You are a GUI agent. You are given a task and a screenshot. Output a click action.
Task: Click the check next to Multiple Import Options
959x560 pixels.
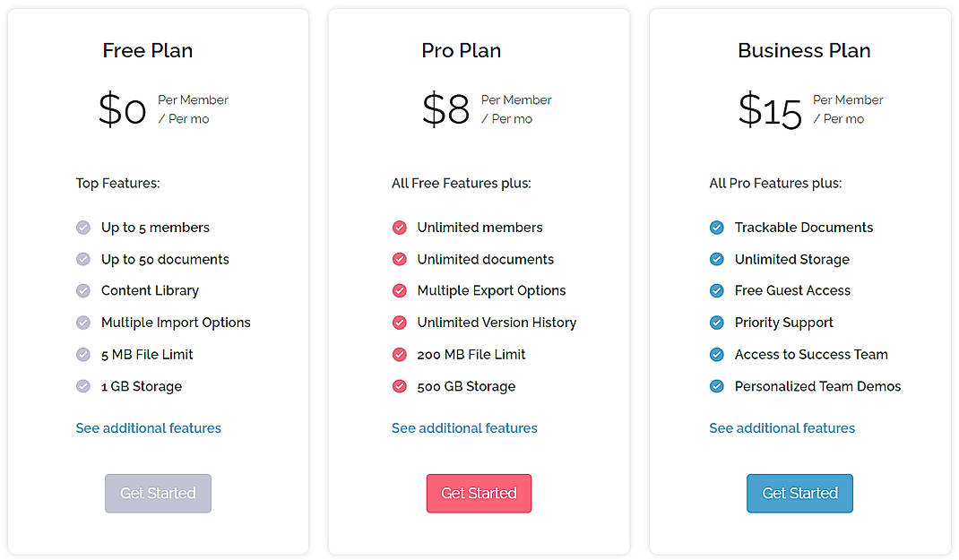(82, 323)
